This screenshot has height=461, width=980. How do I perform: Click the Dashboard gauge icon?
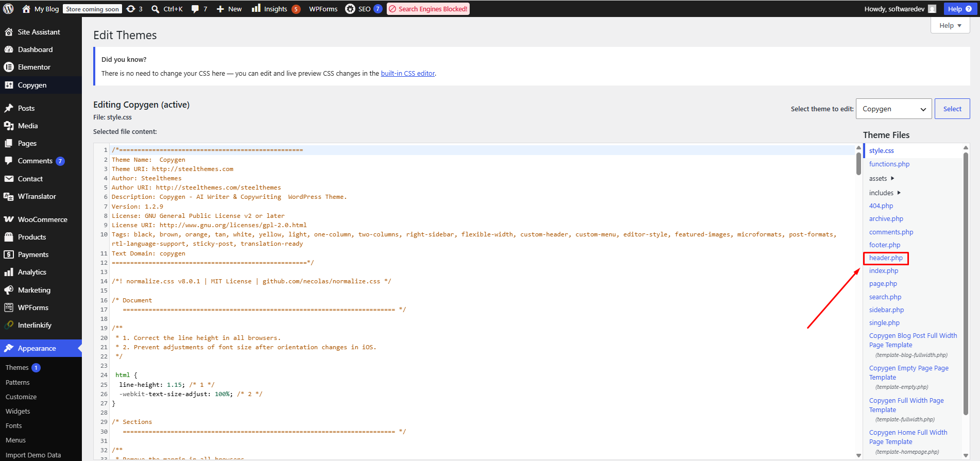[9, 49]
